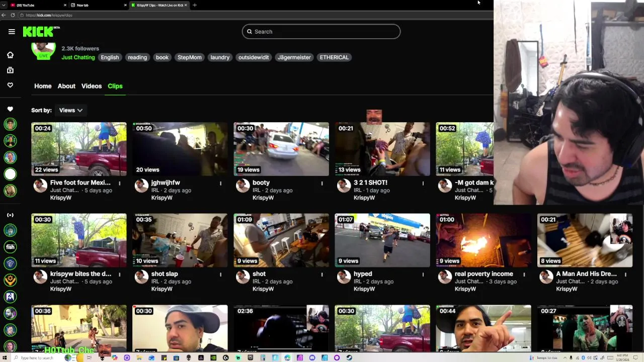Image resolution: width=644 pixels, height=362 pixels.
Task: Open the Browse icon in left sidebar
Action: pyautogui.click(x=10, y=70)
